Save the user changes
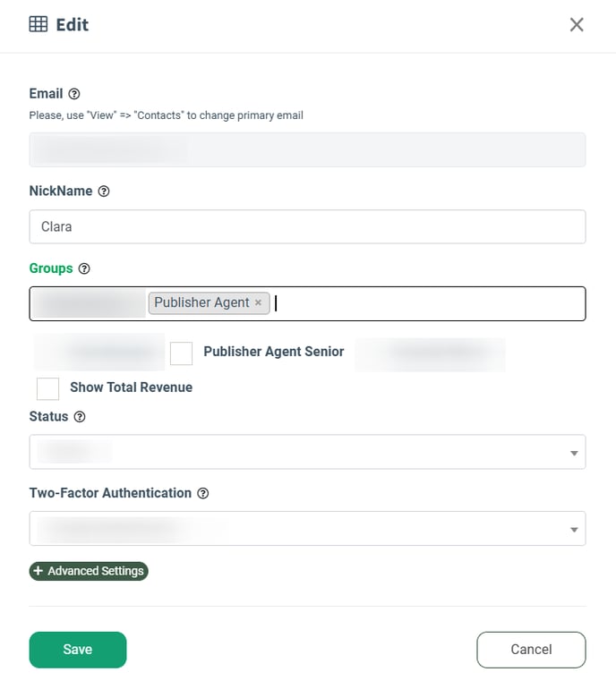Viewport: 616px width, 689px height. [x=78, y=650]
